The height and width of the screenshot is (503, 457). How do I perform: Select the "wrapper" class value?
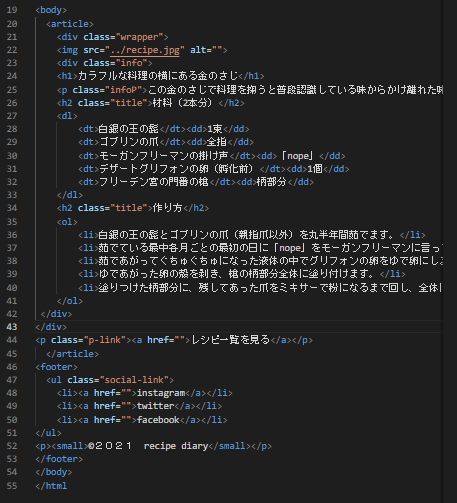139,37
